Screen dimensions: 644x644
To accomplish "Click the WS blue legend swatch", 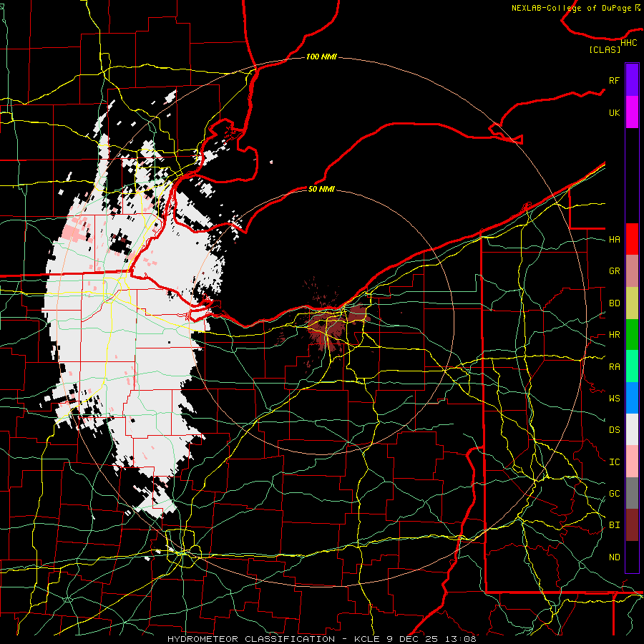I will pyautogui.click(x=632, y=398).
